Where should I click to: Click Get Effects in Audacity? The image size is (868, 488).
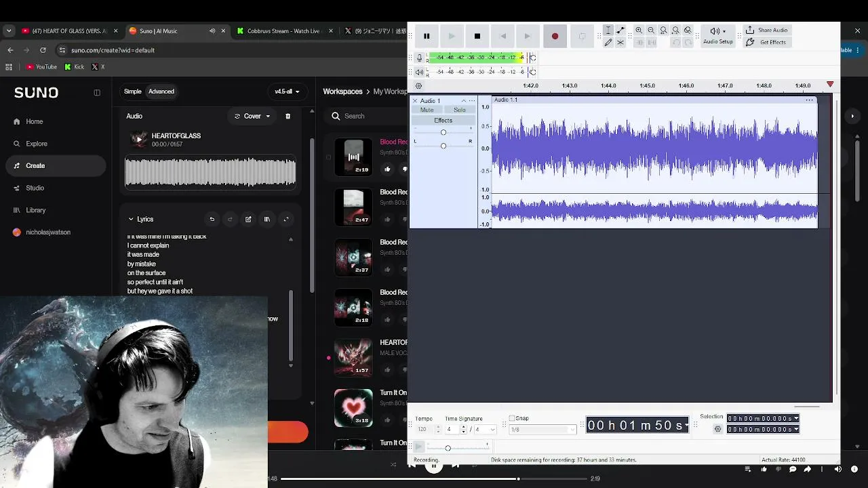(x=766, y=42)
